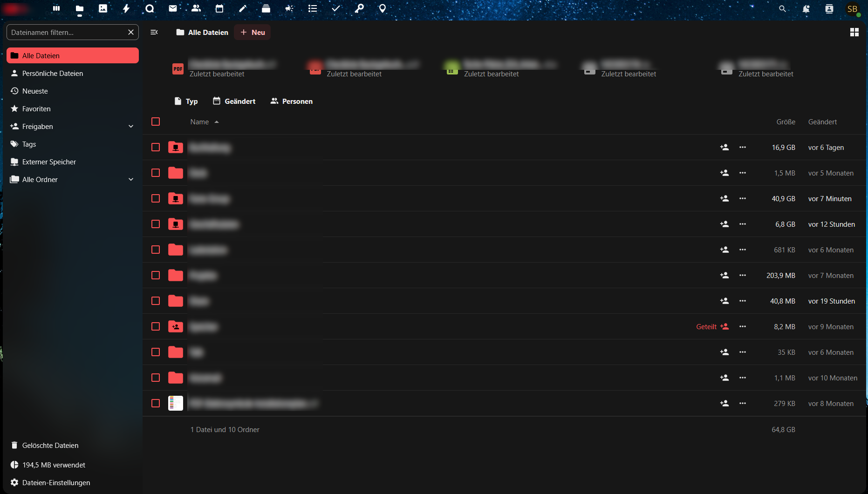Select the checkbox for the 279 KB file
The width and height of the screenshot is (868, 494).
(156, 403)
